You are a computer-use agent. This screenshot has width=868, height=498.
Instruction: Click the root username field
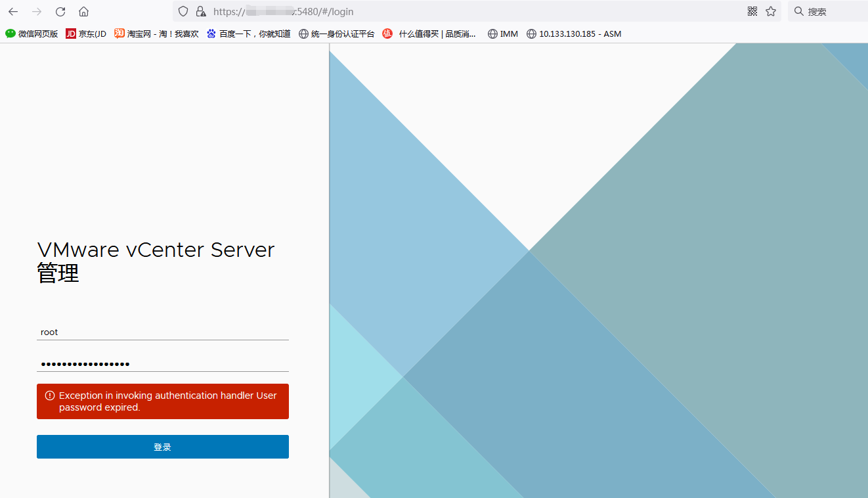163,332
